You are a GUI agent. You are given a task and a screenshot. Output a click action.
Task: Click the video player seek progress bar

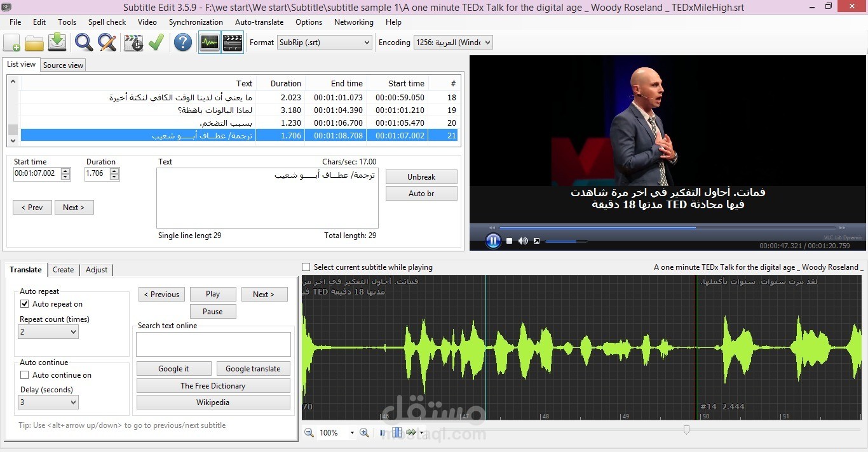667,227
